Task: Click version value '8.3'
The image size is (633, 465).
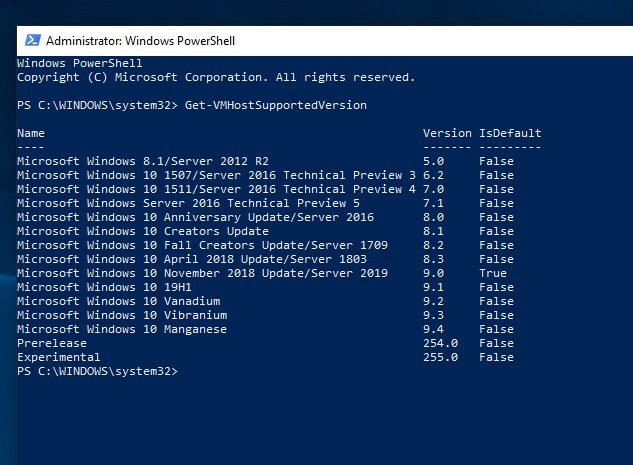Action: pos(433,259)
